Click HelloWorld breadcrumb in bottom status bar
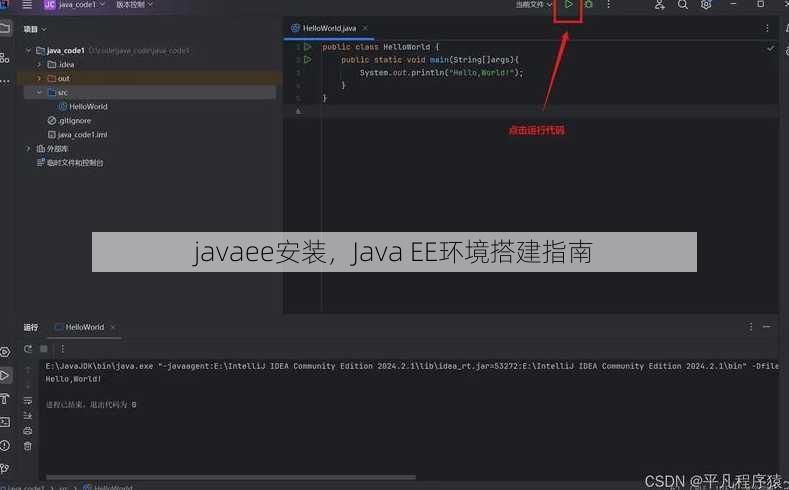 pyautogui.click(x=108, y=487)
